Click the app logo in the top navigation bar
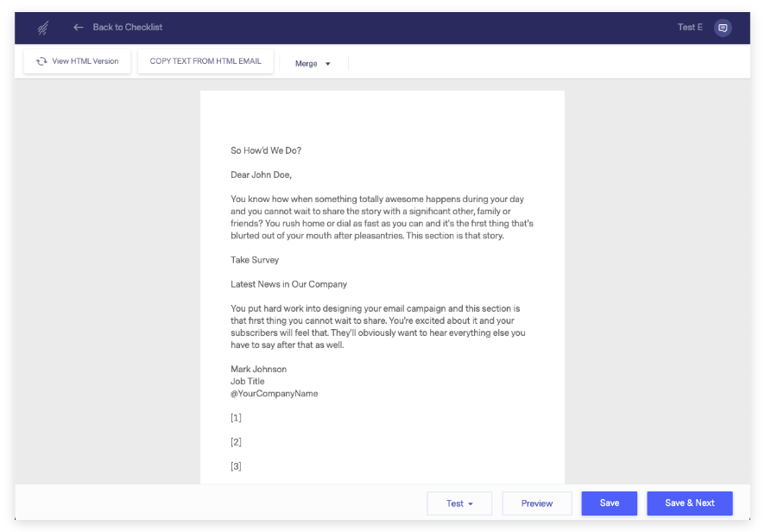Viewport: 765px width, 532px height. [x=42, y=27]
